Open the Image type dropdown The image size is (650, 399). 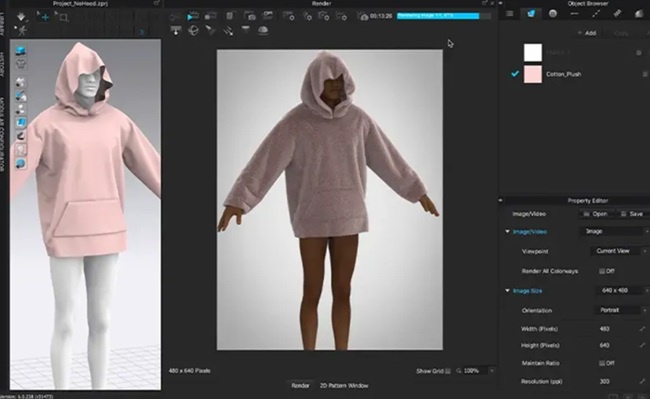[x=614, y=231]
